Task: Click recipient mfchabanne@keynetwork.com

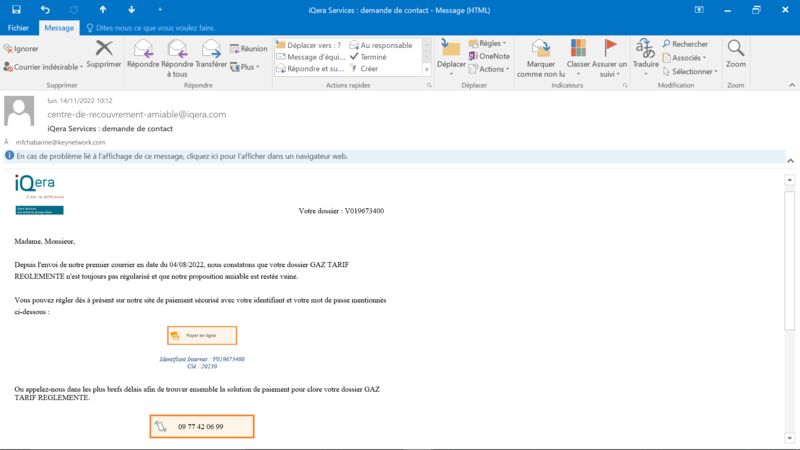Action: 60,142
